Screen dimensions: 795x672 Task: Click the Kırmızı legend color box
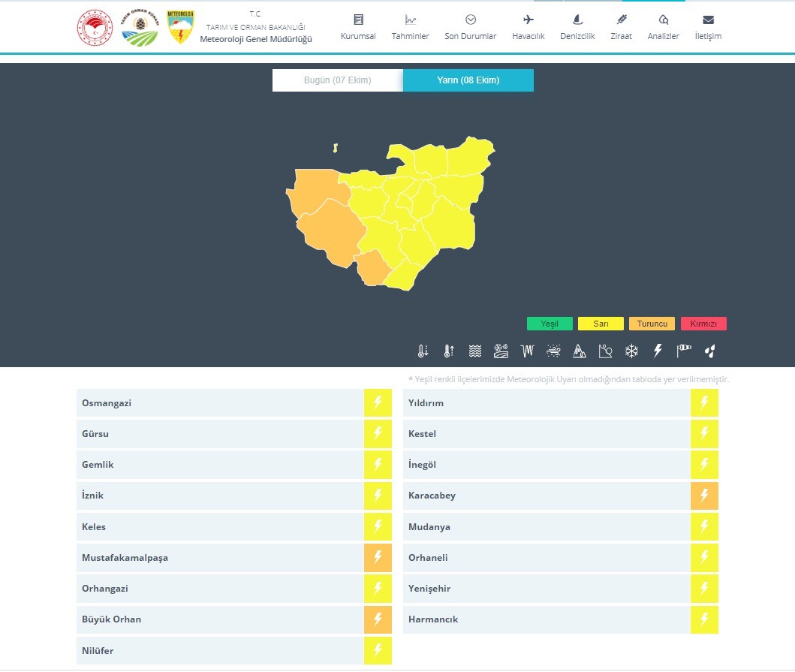(x=703, y=324)
